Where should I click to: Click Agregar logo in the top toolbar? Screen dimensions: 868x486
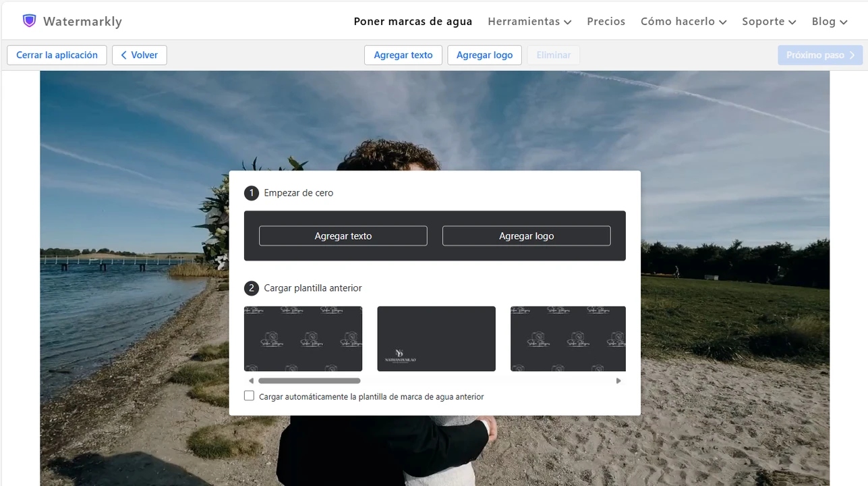pos(484,55)
